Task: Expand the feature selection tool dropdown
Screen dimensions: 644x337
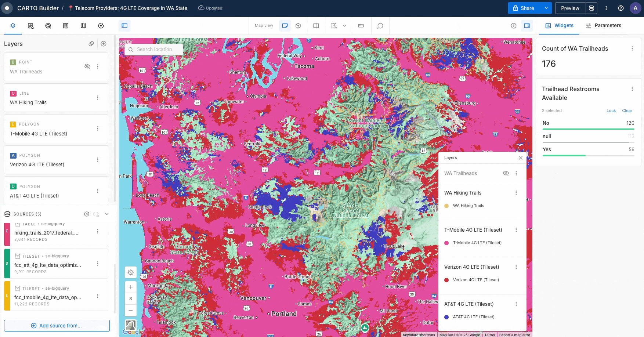Action: (344, 26)
